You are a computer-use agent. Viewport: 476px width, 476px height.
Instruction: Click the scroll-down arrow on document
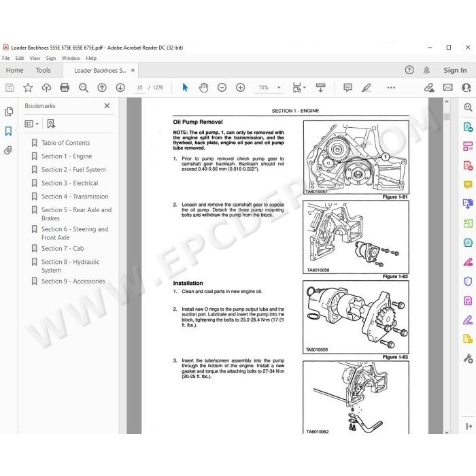447,432
